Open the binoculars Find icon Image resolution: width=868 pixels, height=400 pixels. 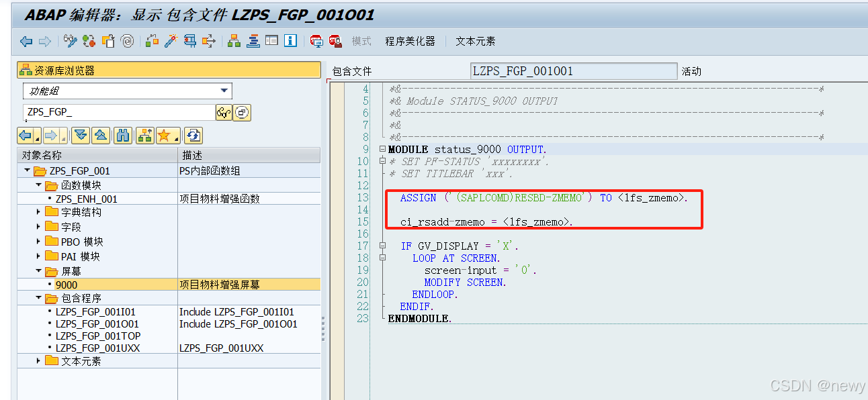point(123,136)
